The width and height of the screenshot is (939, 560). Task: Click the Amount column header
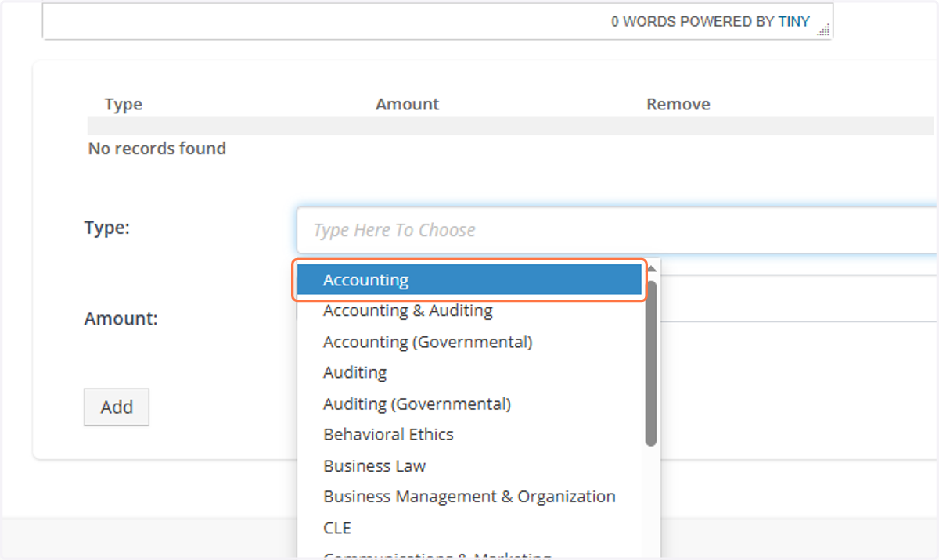[407, 104]
